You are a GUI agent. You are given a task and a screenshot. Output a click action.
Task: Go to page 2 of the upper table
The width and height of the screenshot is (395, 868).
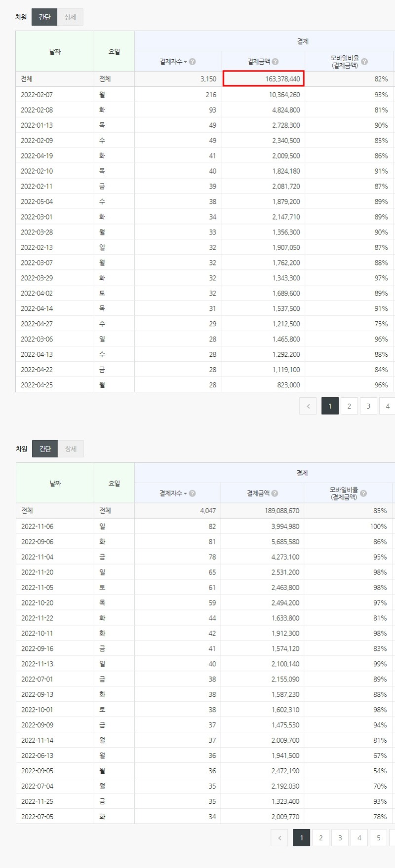tap(349, 406)
